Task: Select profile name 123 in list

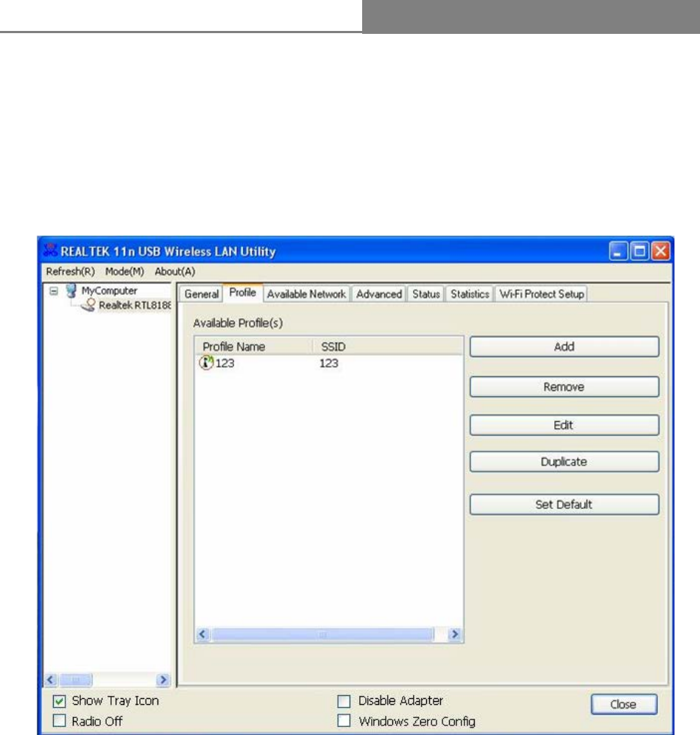Action: point(225,363)
